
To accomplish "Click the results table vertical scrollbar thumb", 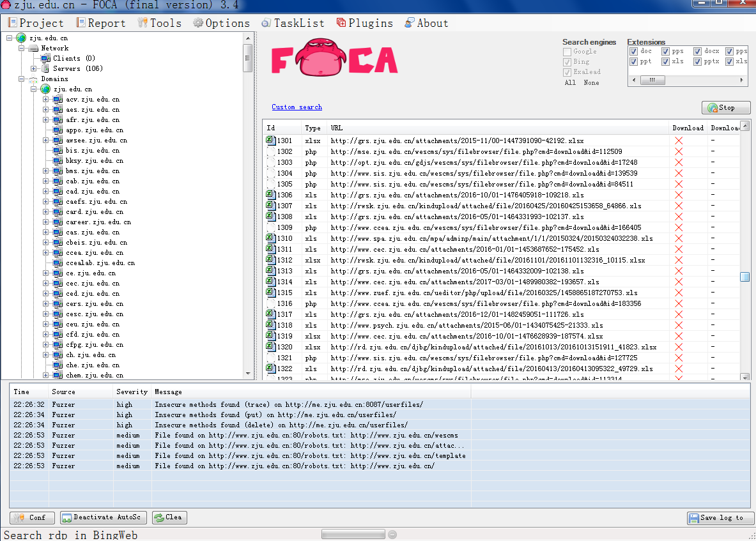I will [x=745, y=277].
